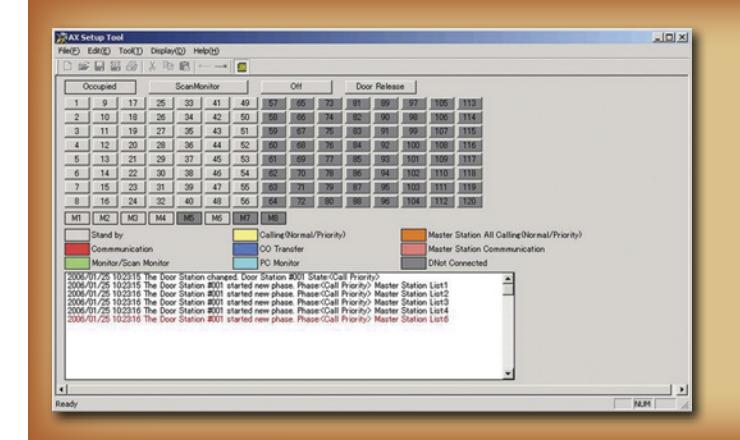Click the yellow Calling legend swatch

pyautogui.click(x=245, y=235)
